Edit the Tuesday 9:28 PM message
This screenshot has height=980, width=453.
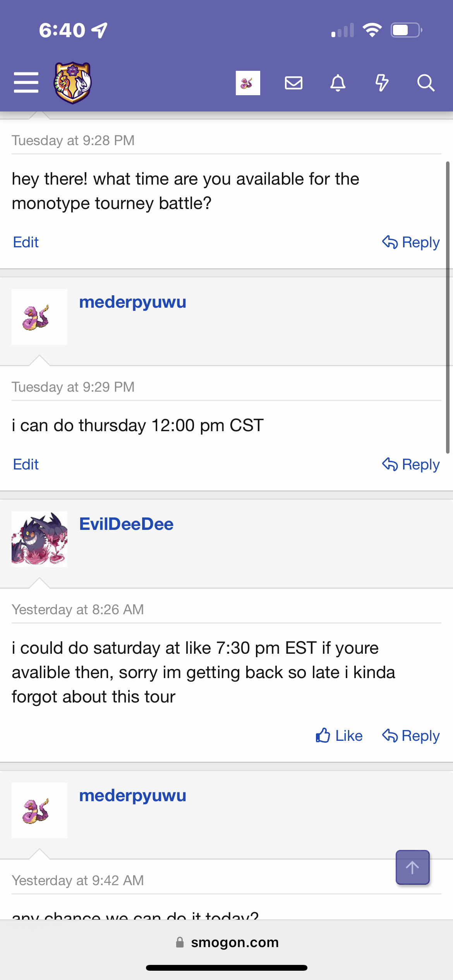click(x=26, y=242)
